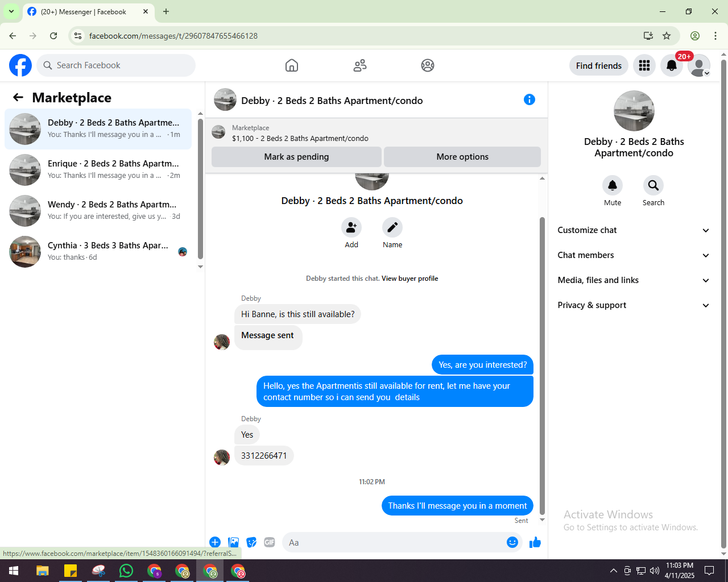Click "Thanks I'll message you in a moment" bubble

tap(458, 506)
